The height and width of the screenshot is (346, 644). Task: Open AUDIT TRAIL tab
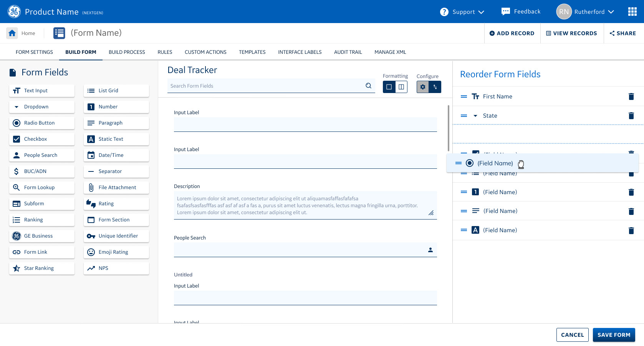(x=348, y=52)
